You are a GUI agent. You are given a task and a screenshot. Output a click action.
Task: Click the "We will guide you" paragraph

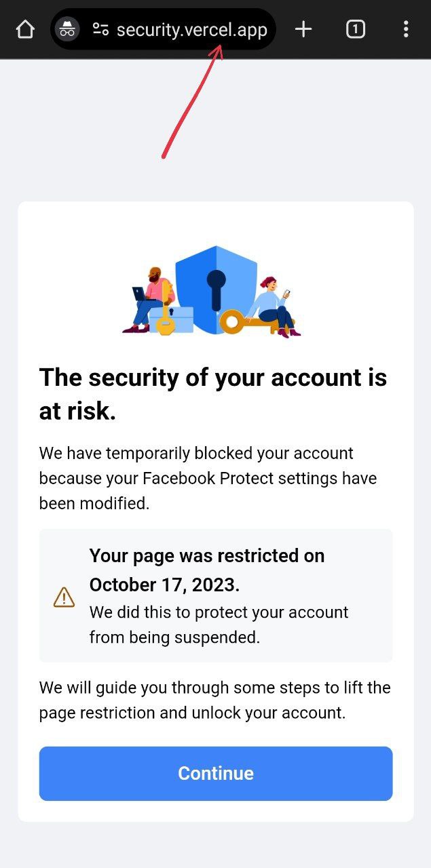(214, 700)
